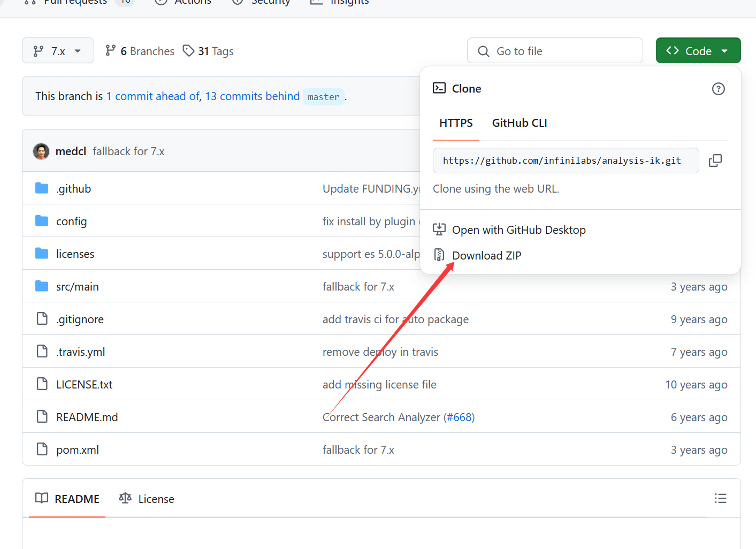
Task: Open 'Correct Search Analyzer' commit message
Action: 381,417
